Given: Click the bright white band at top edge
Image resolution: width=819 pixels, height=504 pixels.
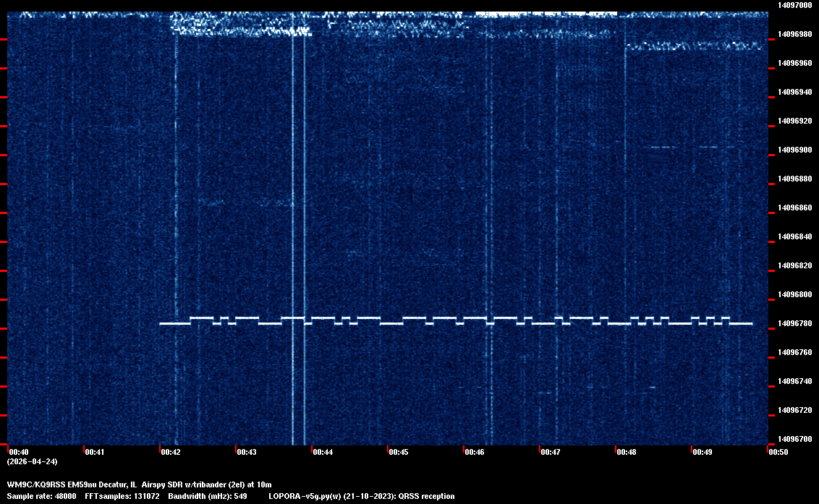Looking at the screenshot, I should click(546, 14).
